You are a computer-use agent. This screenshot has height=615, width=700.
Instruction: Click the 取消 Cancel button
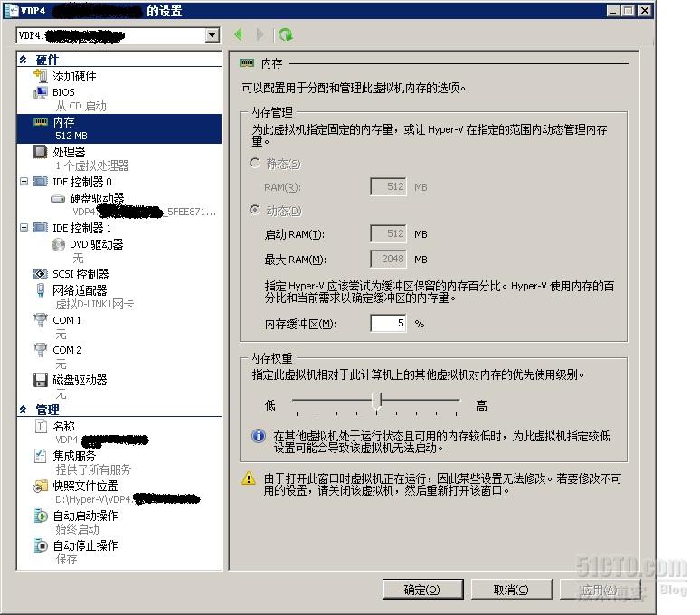511,590
